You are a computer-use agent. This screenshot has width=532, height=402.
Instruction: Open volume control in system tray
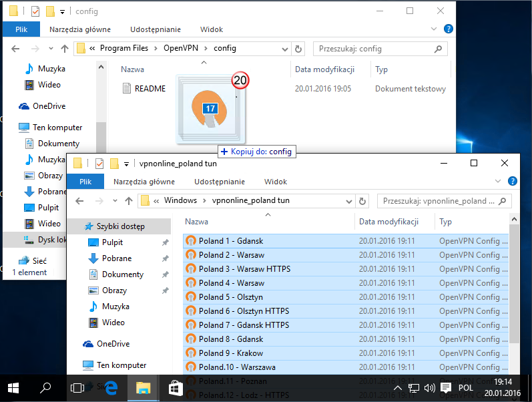coord(429,388)
